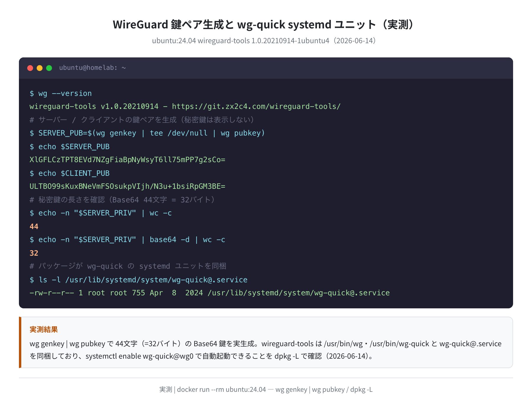Click the command '$ echo $SERVER_PUB'
This screenshot has height=406, width=532.
point(69,147)
